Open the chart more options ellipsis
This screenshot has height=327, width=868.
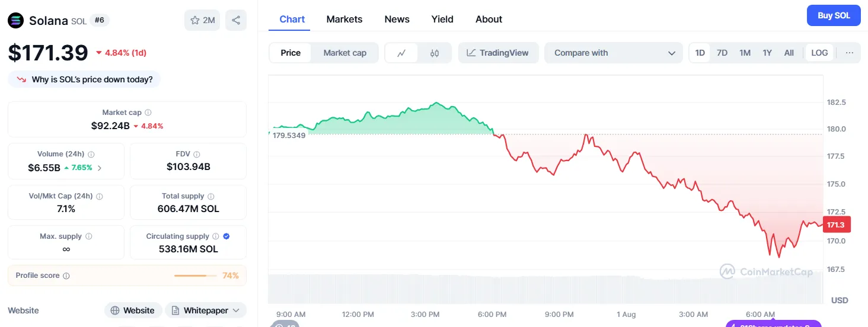click(850, 53)
